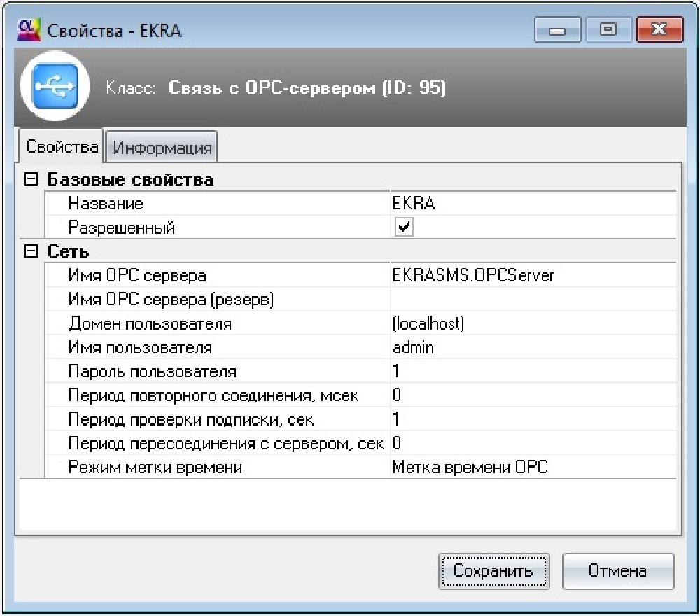Select the Разрешенный property label
Screen dimensions: 700x616
coord(121,227)
